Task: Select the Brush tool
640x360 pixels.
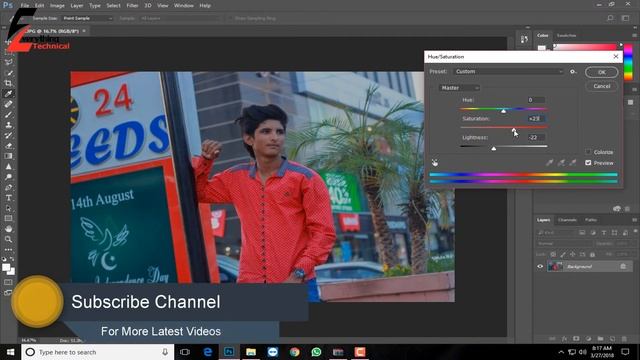Action: tap(8, 115)
